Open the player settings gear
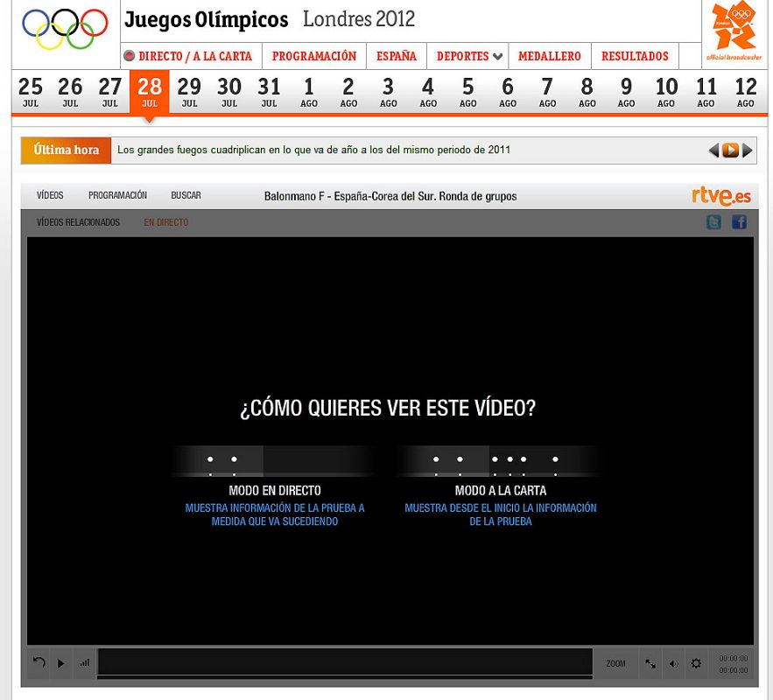Image resolution: width=773 pixels, height=700 pixels. pos(696,663)
